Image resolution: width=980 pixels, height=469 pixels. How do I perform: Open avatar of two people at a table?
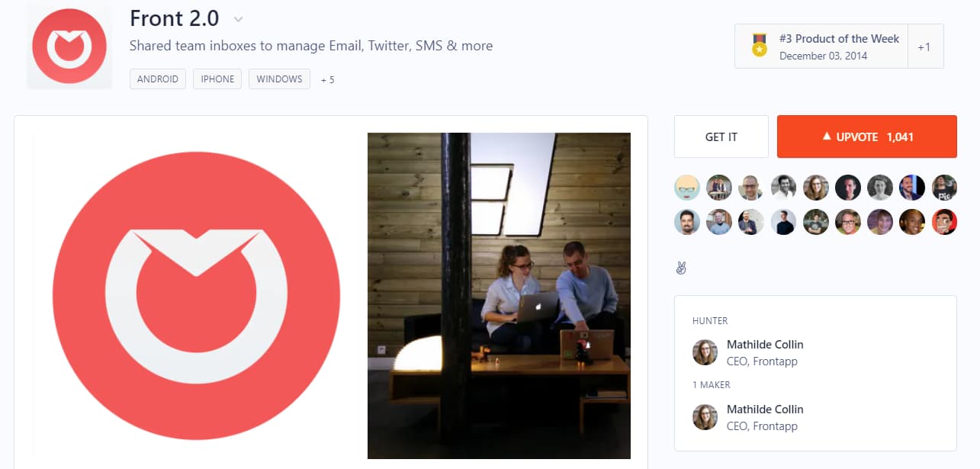tap(719, 187)
